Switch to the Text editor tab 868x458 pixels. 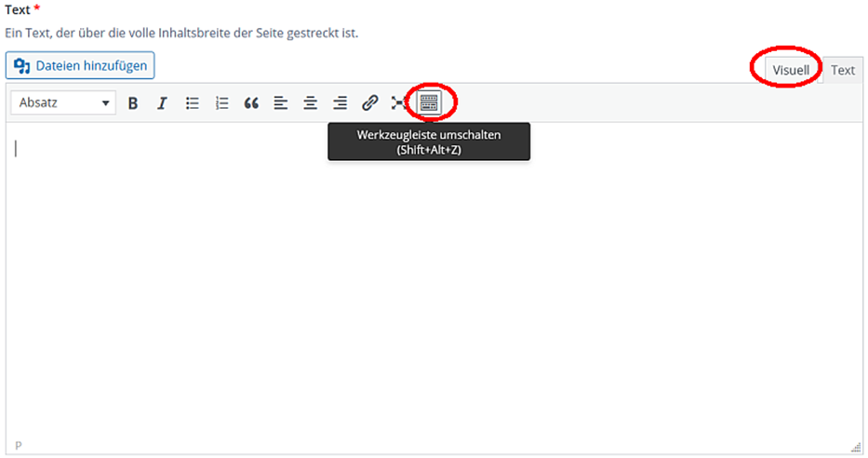tap(843, 70)
